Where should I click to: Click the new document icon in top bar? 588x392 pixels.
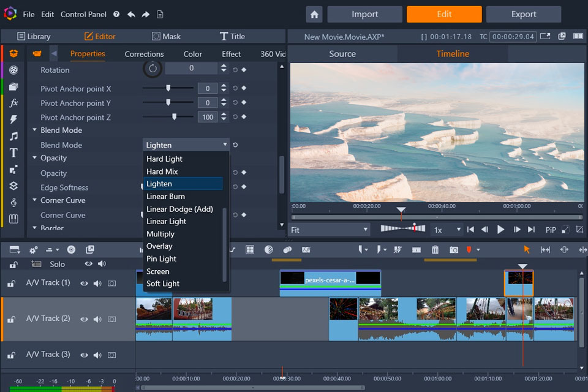[160, 15]
